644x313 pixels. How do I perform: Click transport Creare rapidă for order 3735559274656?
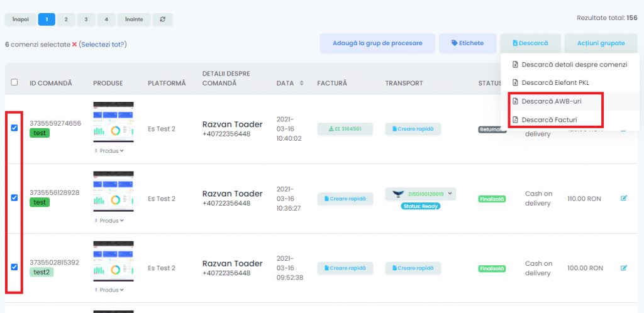tap(413, 129)
